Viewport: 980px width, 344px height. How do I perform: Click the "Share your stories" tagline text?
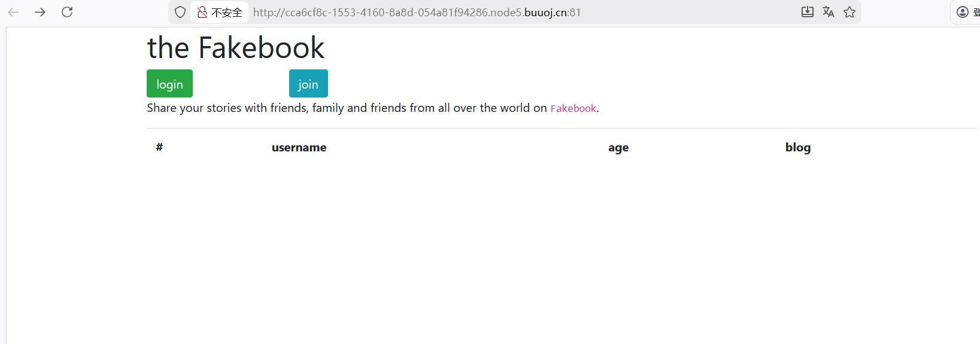pos(347,108)
